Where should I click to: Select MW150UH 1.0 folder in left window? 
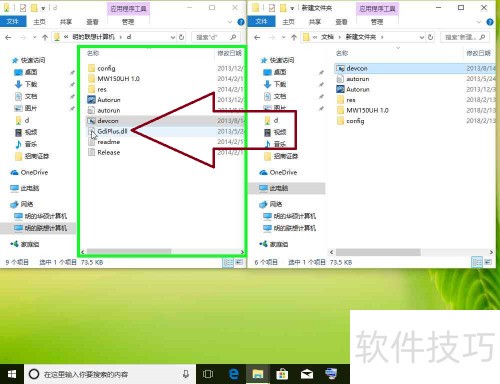(x=113, y=79)
